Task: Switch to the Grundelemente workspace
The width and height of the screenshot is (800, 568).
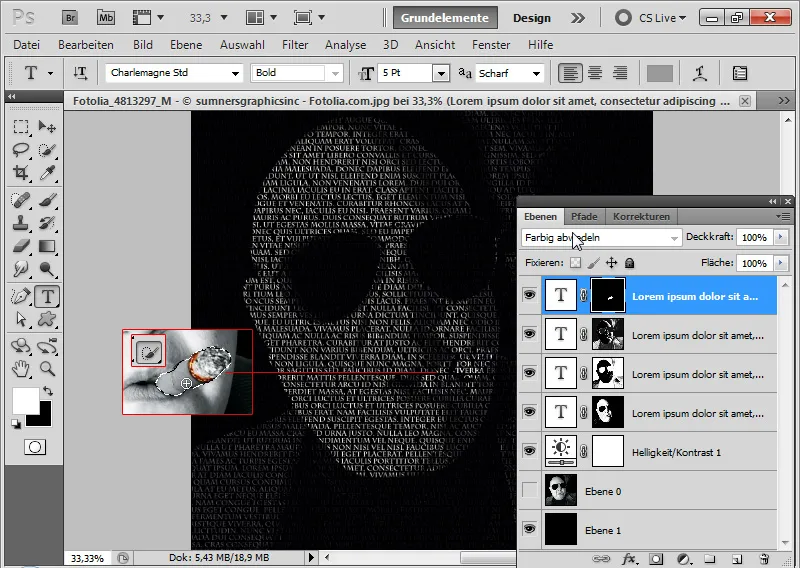Action: 445,18
